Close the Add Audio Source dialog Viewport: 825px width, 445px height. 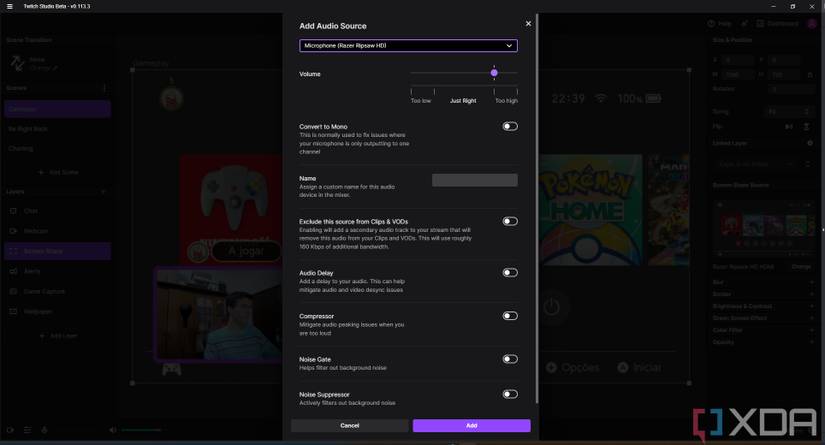pos(528,23)
